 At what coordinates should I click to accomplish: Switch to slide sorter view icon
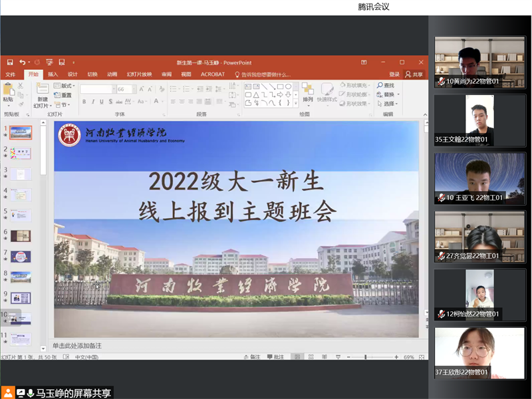point(311,357)
